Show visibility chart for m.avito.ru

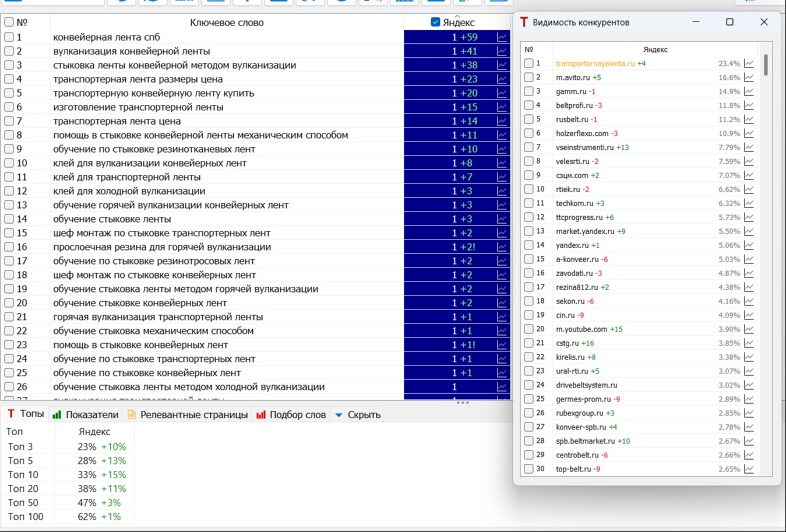749,77
